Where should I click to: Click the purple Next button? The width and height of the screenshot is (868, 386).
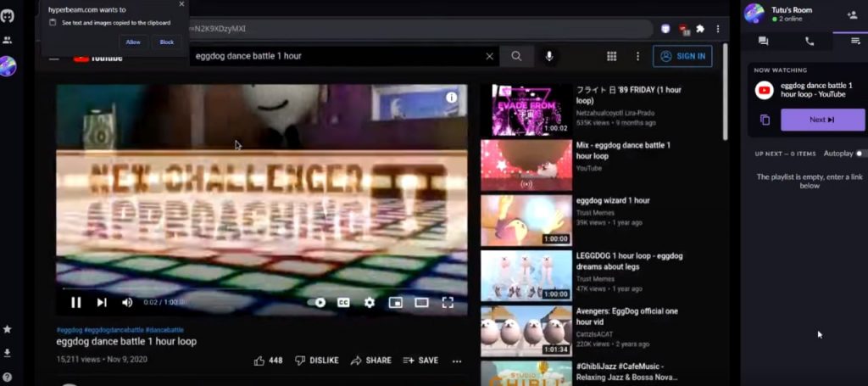[822, 120]
